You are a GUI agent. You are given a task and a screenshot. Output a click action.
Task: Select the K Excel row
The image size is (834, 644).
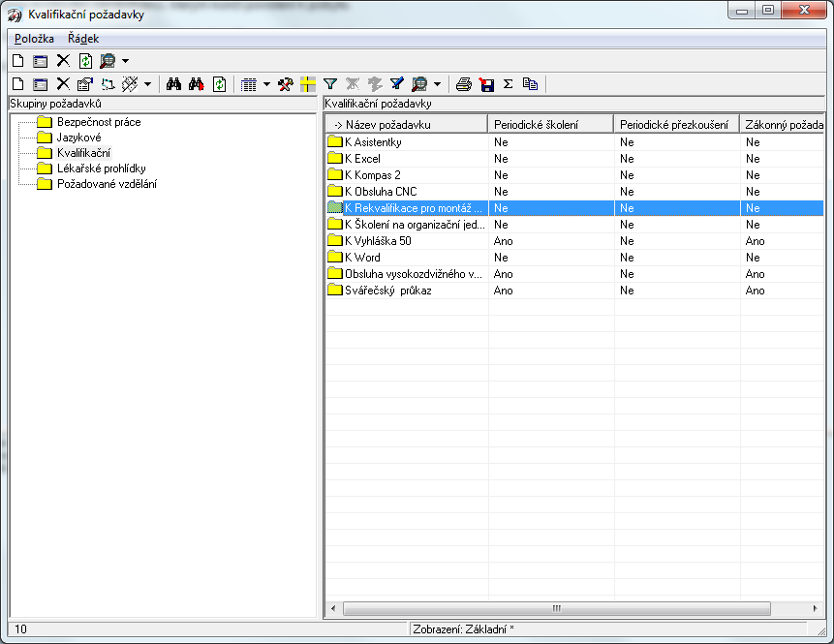pyautogui.click(x=574, y=159)
